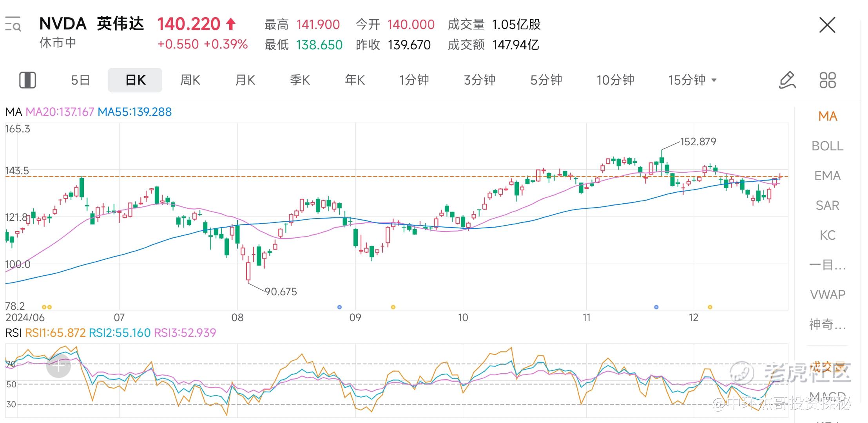Screen dimensions: 868x423
Task: Click the RSI1:65.872 legend value
Action: pyautogui.click(x=55, y=333)
